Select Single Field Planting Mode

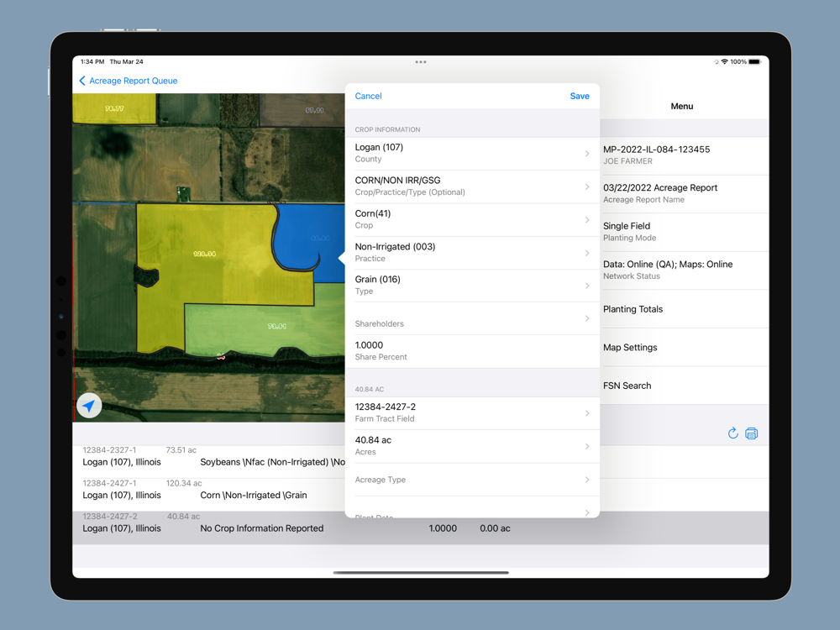[685, 232]
